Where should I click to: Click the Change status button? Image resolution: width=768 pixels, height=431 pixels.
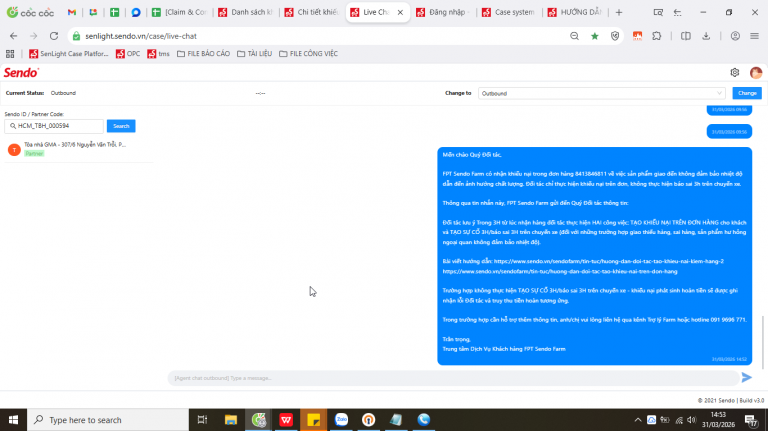tap(747, 93)
